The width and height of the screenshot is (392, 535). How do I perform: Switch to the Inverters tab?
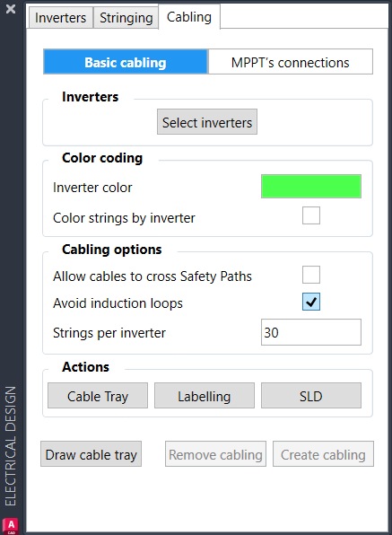coord(60,18)
